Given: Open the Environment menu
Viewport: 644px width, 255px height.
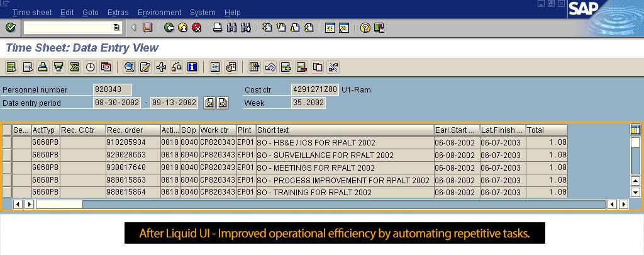Looking at the screenshot, I should [159, 13].
